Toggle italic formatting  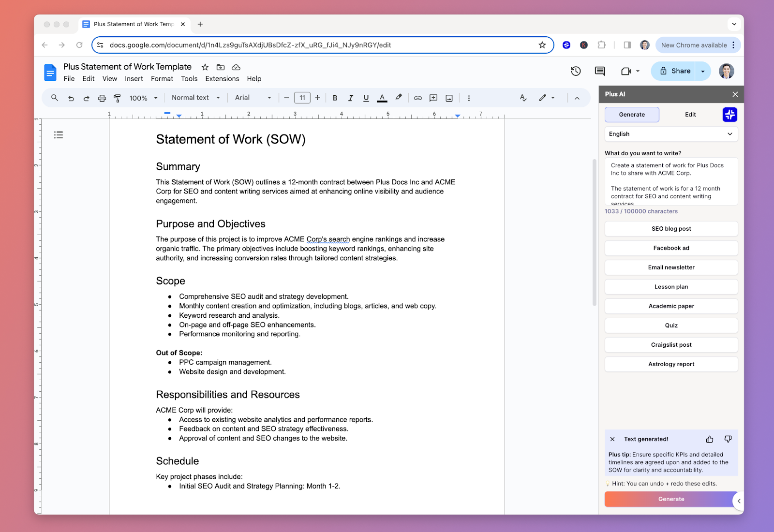(x=350, y=98)
